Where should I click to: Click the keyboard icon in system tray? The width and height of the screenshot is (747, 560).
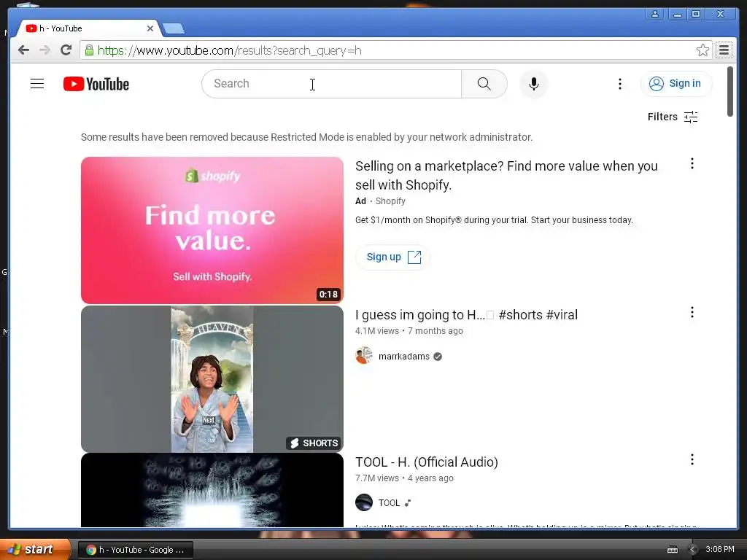[x=672, y=550]
